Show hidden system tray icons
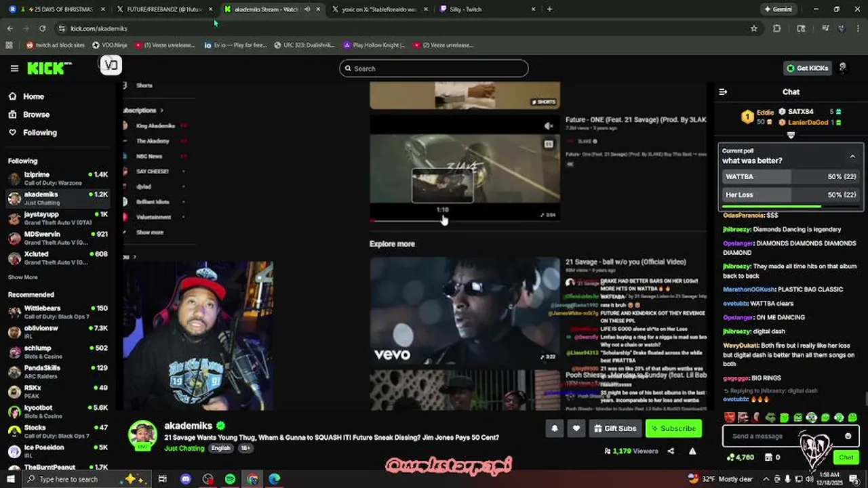The width and height of the screenshot is (868, 488). tap(767, 479)
